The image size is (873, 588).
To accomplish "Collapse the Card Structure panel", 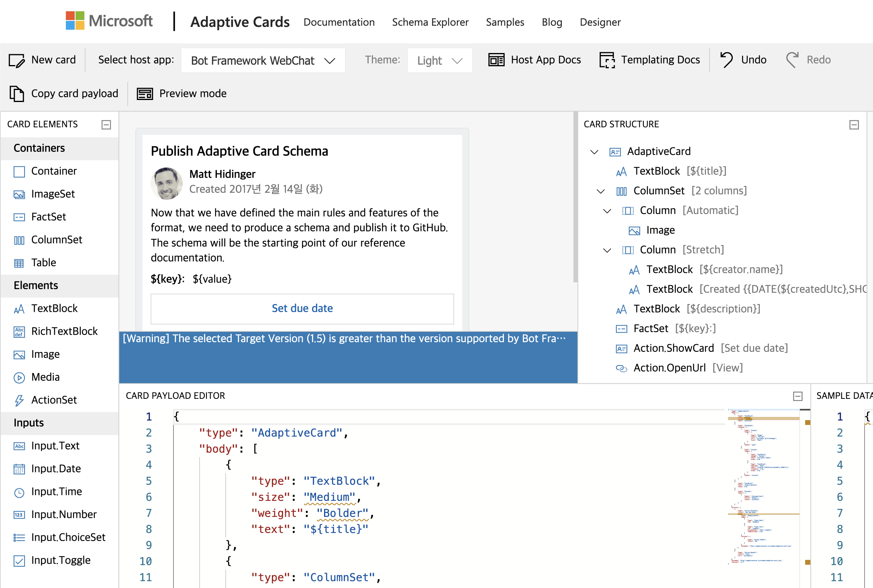I will pos(854,125).
